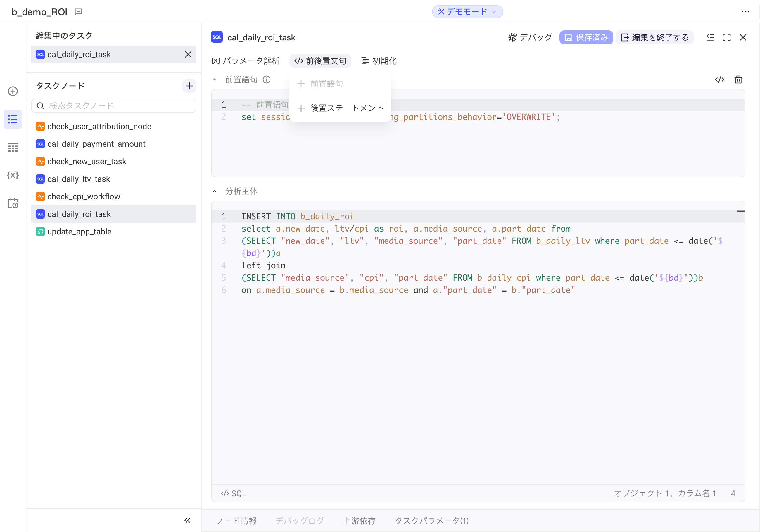
Task: Click 編集を終了する button
Action: pyautogui.click(x=654, y=37)
